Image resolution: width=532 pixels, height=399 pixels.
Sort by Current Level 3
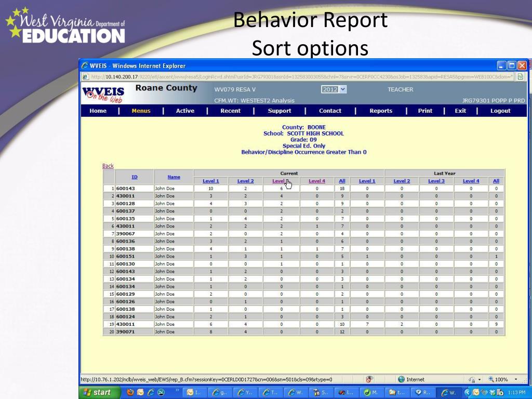[280, 181]
